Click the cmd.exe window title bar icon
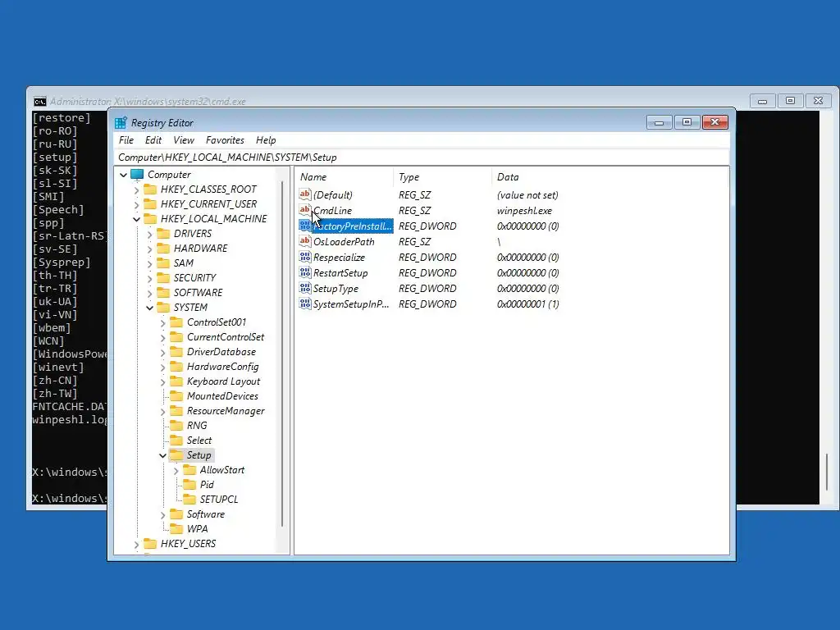Viewport: 840px width, 630px height. point(40,102)
